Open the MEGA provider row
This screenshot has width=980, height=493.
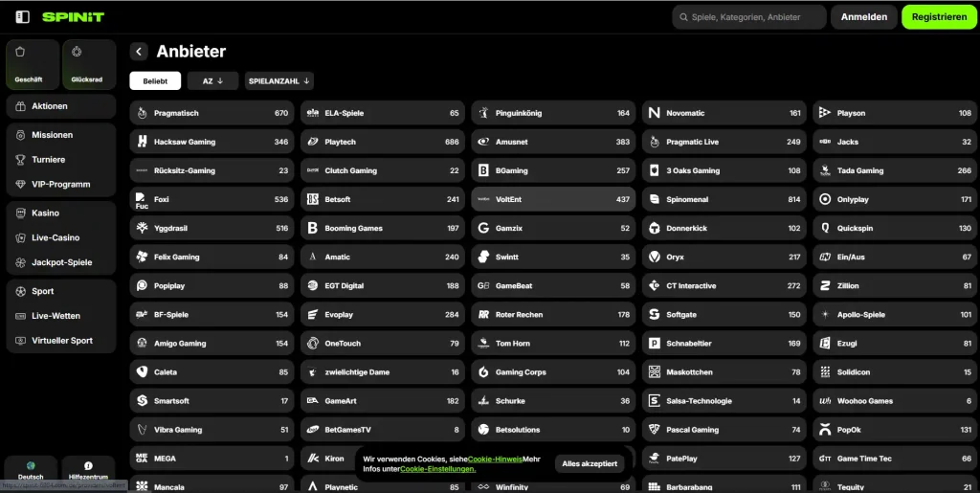pos(212,458)
